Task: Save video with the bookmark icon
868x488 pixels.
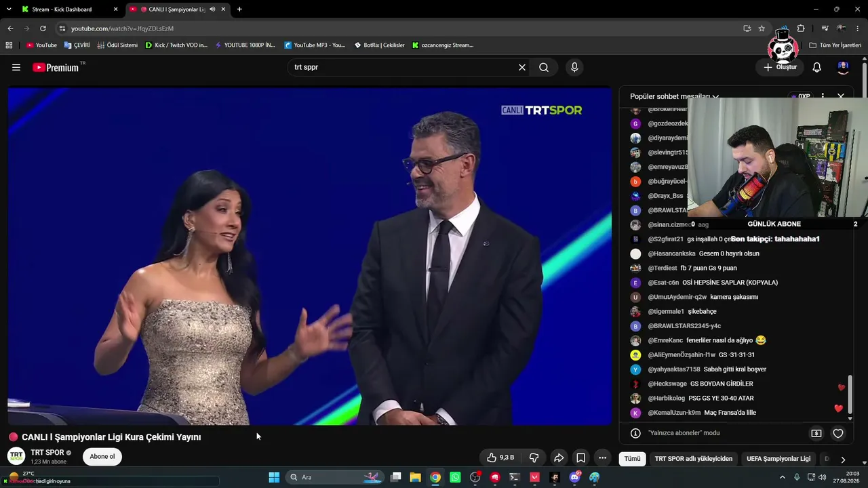Action: click(x=580, y=457)
